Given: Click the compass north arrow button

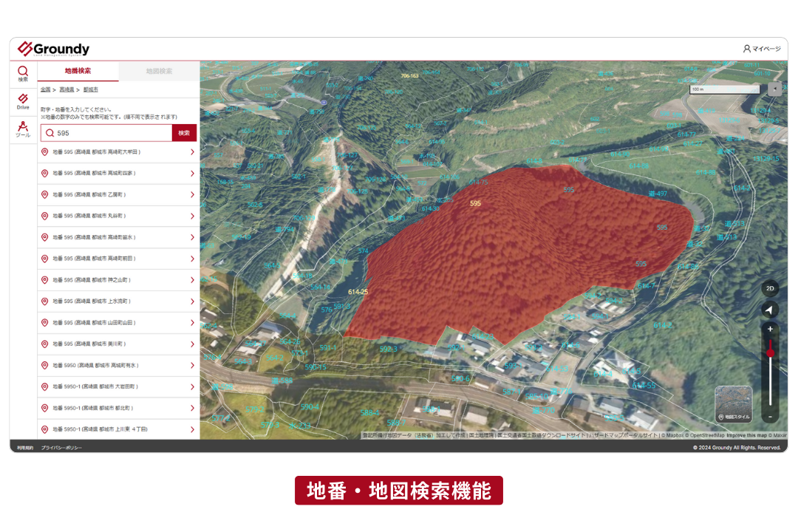Looking at the screenshot, I should click(769, 310).
